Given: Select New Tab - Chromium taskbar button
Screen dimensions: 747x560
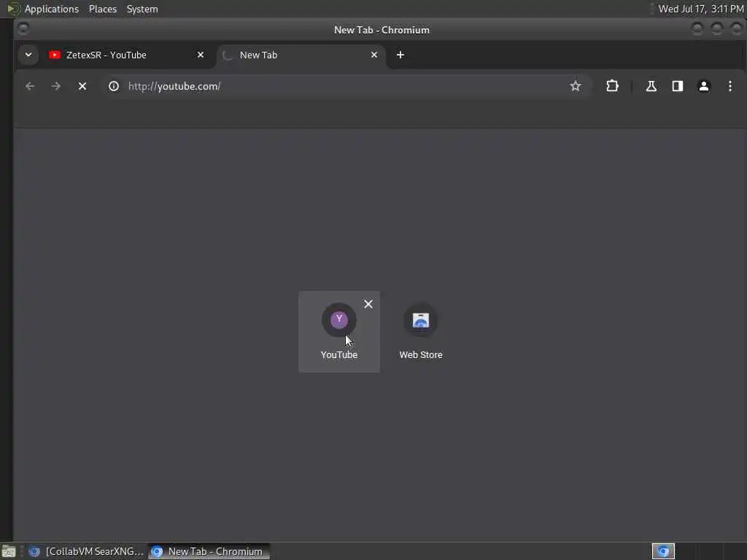Looking at the screenshot, I should pyautogui.click(x=209, y=551).
